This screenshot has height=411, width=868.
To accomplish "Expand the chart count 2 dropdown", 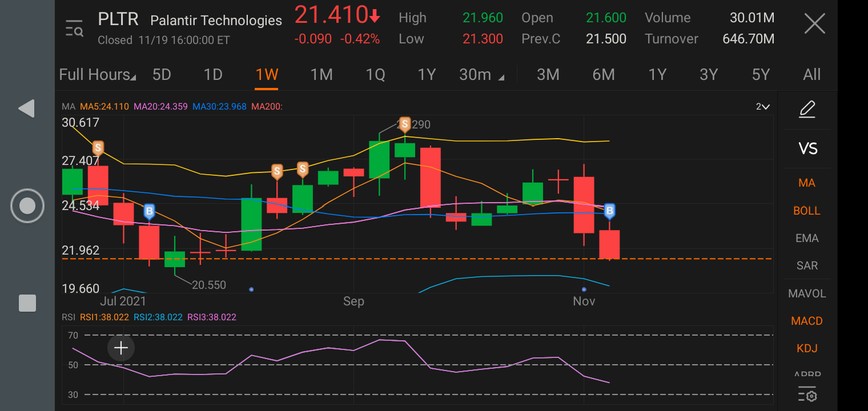I will click(763, 107).
